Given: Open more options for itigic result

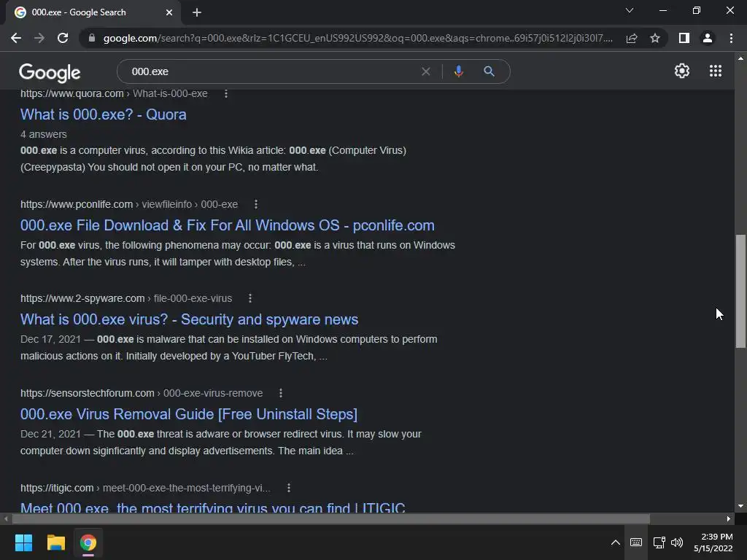Looking at the screenshot, I should pos(289,488).
